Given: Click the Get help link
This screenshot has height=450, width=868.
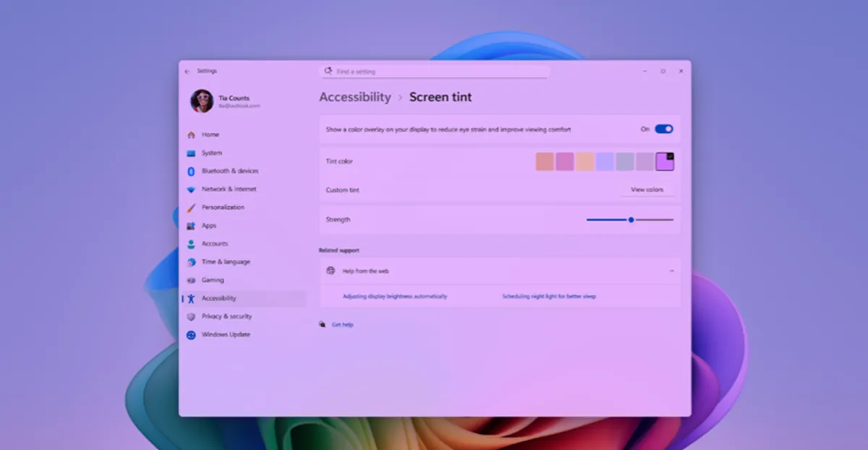Looking at the screenshot, I should pos(342,325).
